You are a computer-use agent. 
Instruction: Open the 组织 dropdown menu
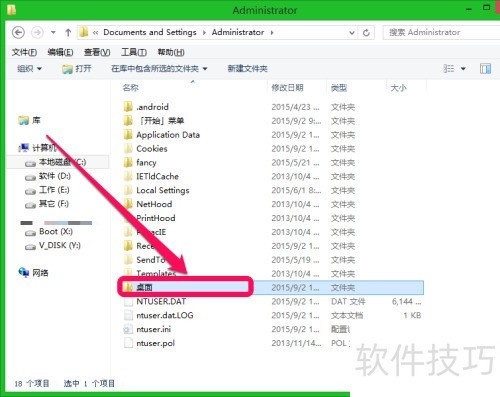29,69
